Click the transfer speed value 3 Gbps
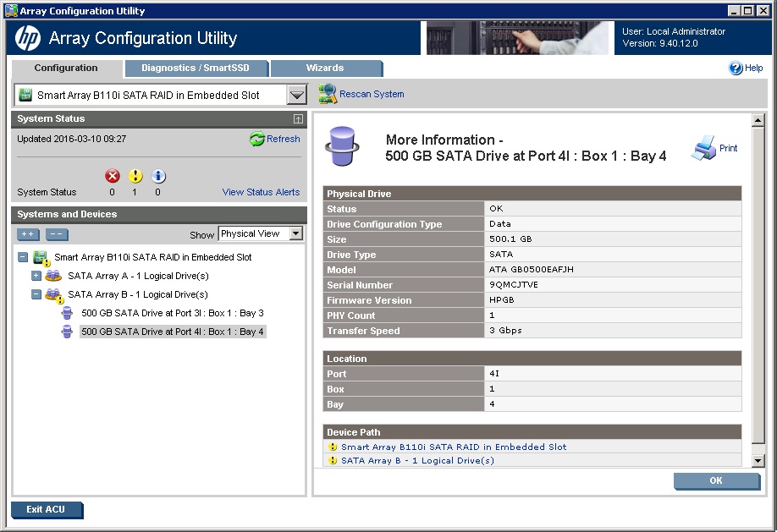The image size is (777, 532). [x=505, y=331]
